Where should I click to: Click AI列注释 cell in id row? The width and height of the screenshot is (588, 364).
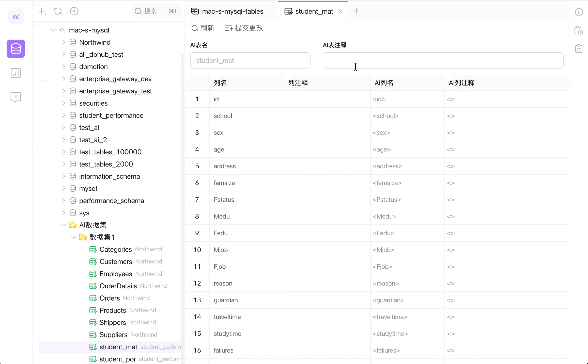(506, 99)
